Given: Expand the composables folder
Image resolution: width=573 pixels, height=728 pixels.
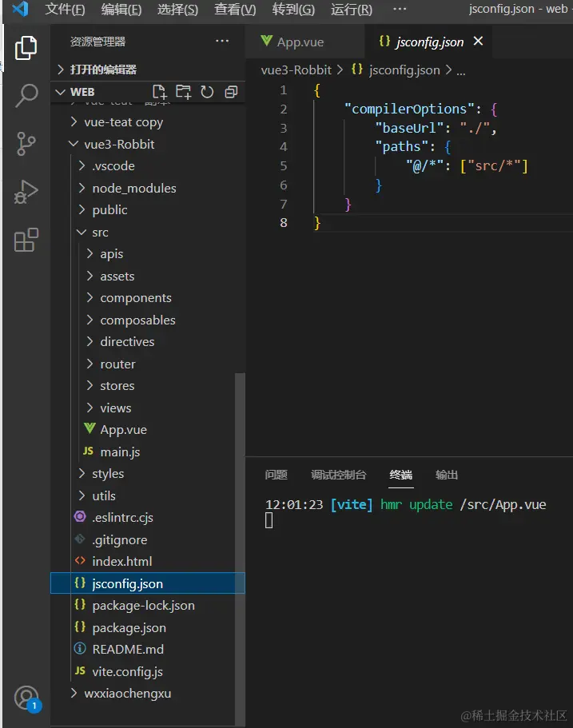Looking at the screenshot, I should point(148,320).
